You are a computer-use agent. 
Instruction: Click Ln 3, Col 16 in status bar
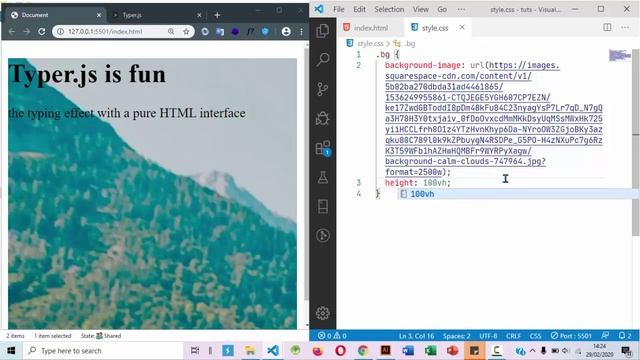pyautogui.click(x=416, y=336)
